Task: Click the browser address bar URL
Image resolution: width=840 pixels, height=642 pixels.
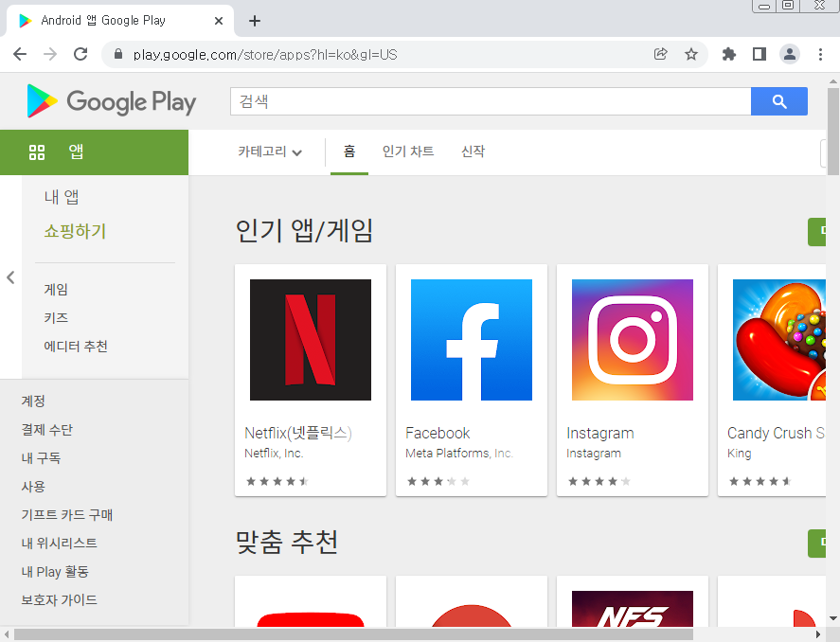Action: tap(265, 55)
